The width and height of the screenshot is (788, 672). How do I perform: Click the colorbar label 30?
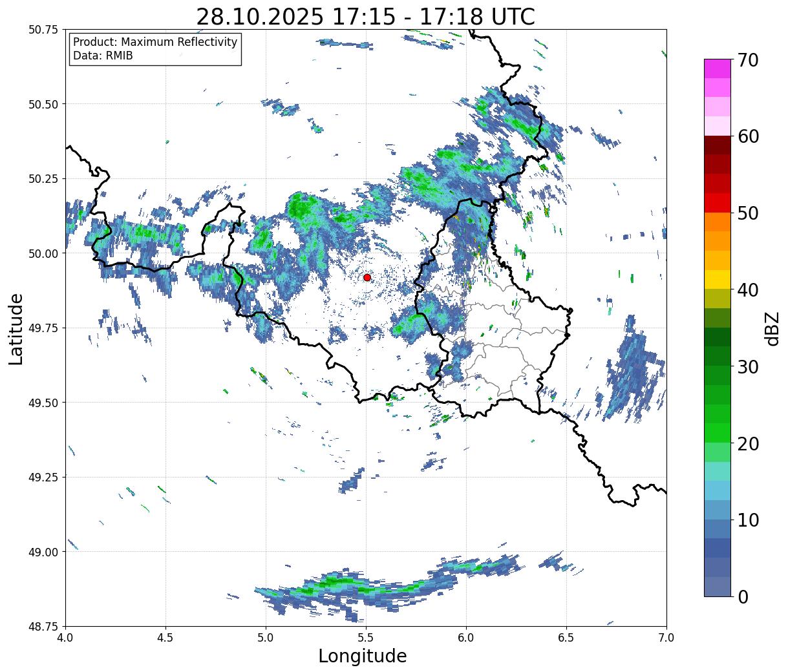click(x=747, y=366)
